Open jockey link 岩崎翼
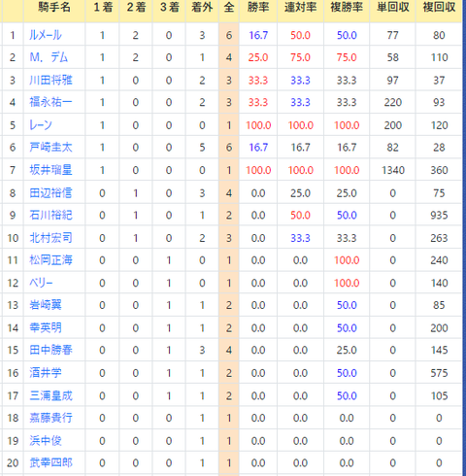 point(46,305)
